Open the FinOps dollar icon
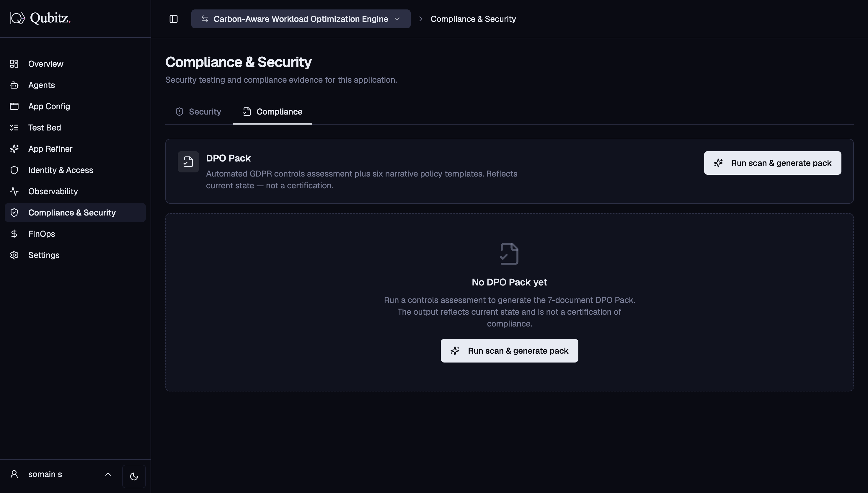The width and height of the screenshot is (868, 493). [14, 234]
